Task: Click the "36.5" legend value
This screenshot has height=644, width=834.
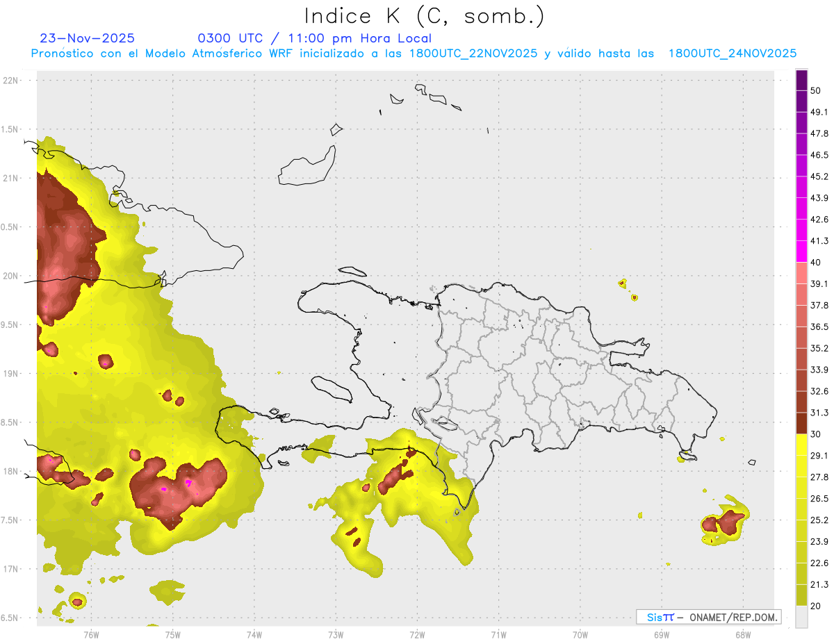Action: (819, 327)
